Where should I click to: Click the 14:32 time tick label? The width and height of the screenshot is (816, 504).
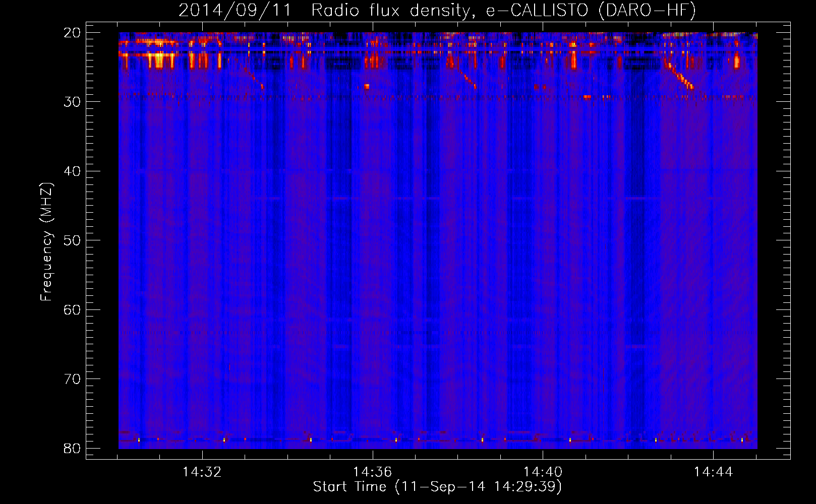pyautogui.click(x=202, y=472)
